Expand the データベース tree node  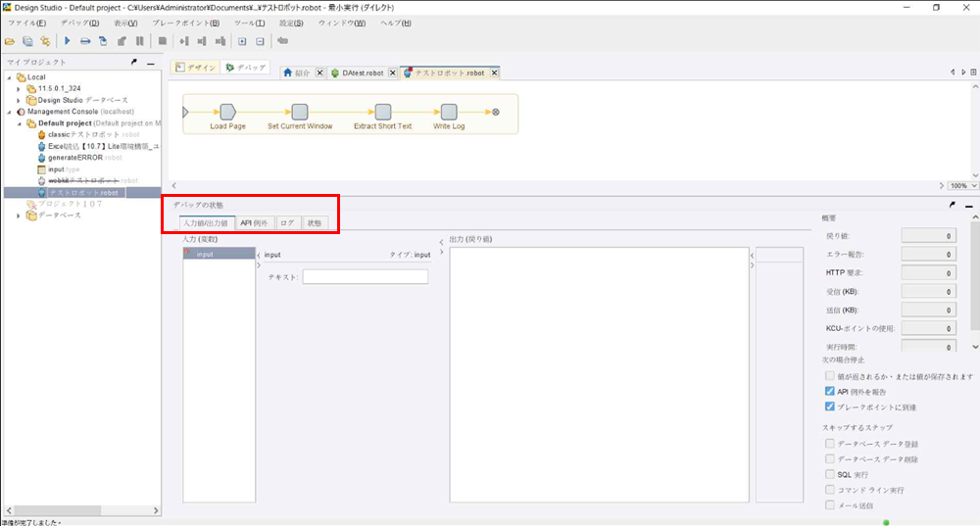pyautogui.click(x=18, y=215)
